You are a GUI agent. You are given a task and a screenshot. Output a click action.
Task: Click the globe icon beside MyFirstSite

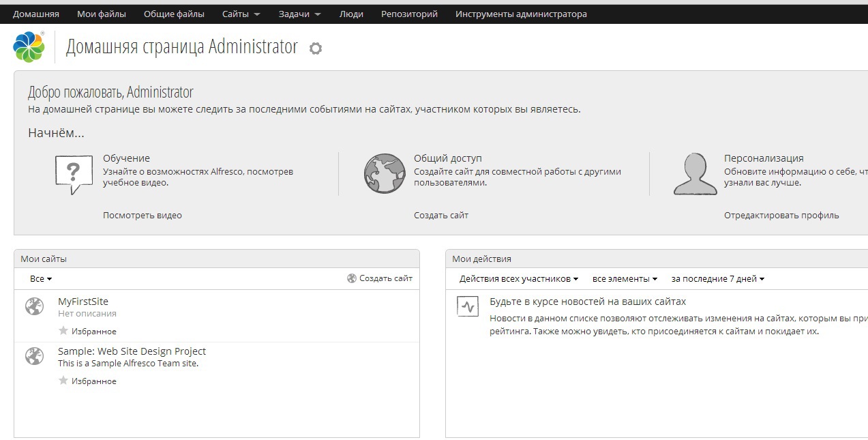[x=34, y=306]
